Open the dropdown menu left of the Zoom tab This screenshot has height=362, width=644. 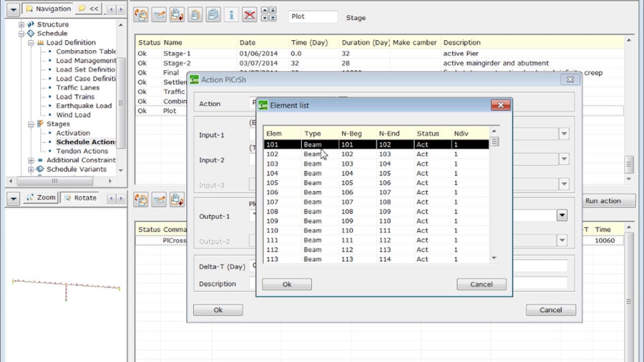click(14, 198)
